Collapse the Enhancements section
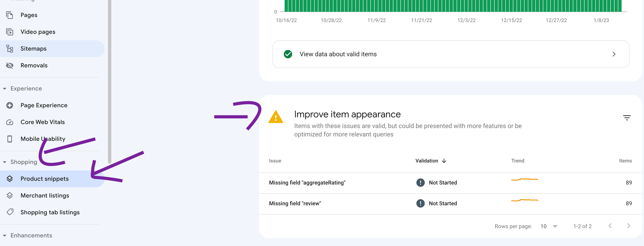This screenshot has height=246, width=644. [4, 236]
